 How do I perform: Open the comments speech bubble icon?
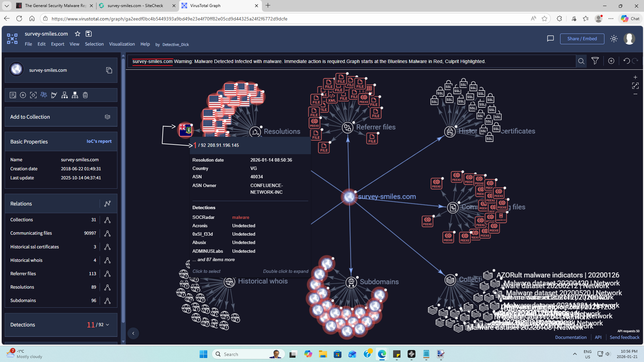tap(550, 39)
